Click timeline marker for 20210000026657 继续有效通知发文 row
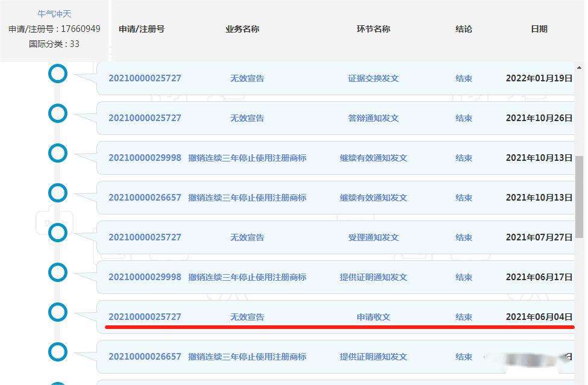588x385 pixels. click(58, 193)
